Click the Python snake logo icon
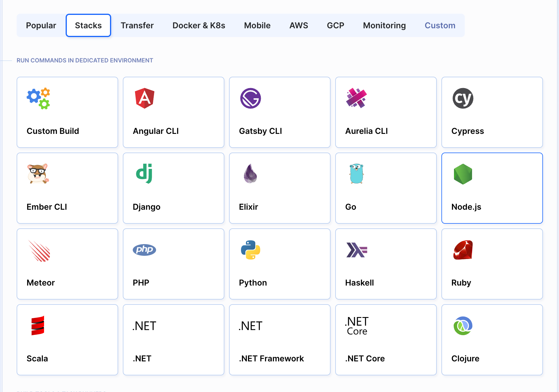559x392 pixels. [251, 250]
